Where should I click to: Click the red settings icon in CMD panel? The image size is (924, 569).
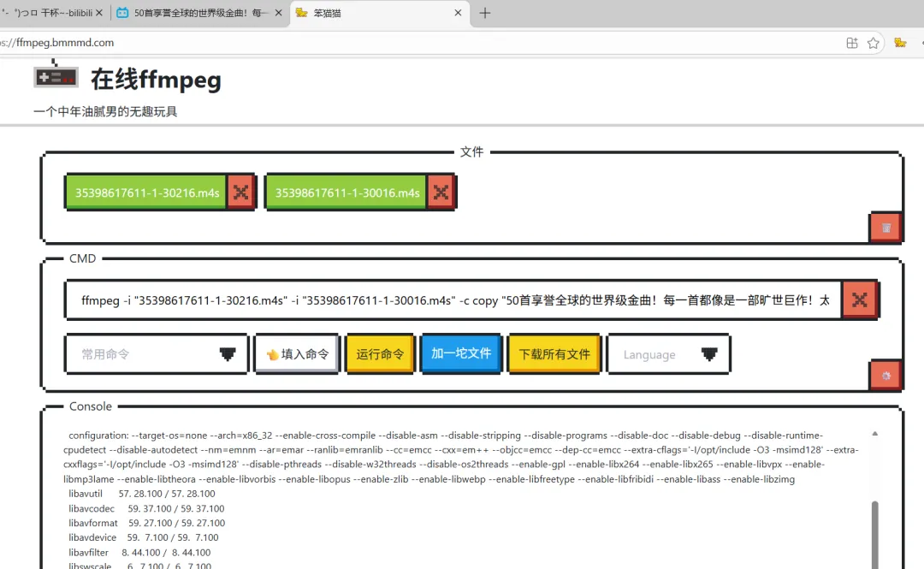[x=885, y=376]
